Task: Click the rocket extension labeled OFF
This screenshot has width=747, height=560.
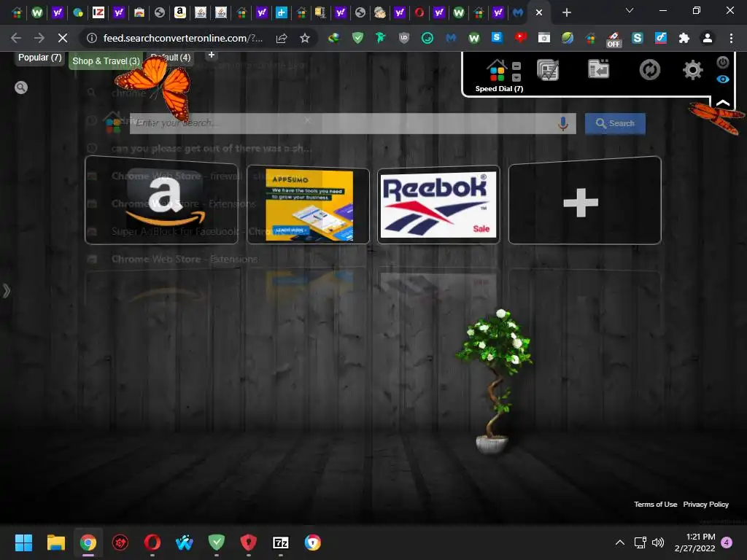Action: tap(614, 39)
